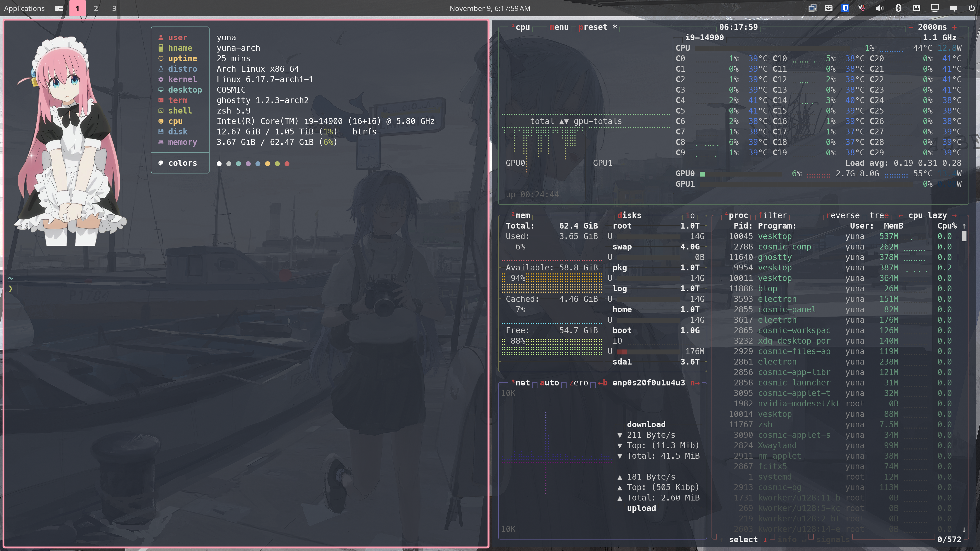Open the volume speaker applet
The width and height of the screenshot is (980, 551).
[x=879, y=8]
